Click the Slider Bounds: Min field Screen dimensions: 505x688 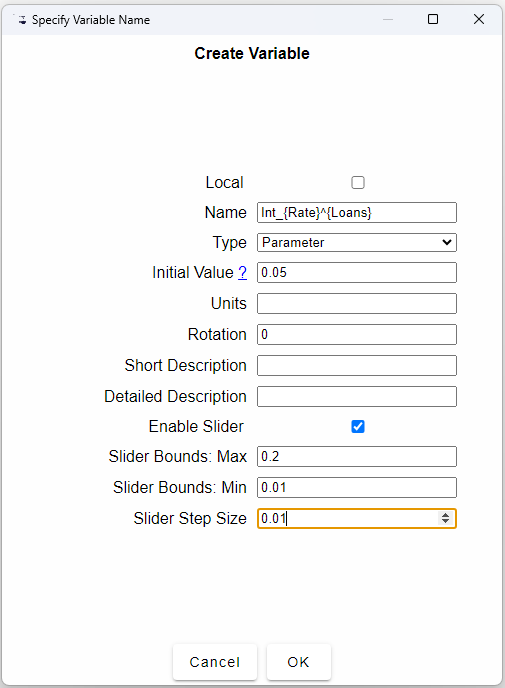click(x=357, y=487)
